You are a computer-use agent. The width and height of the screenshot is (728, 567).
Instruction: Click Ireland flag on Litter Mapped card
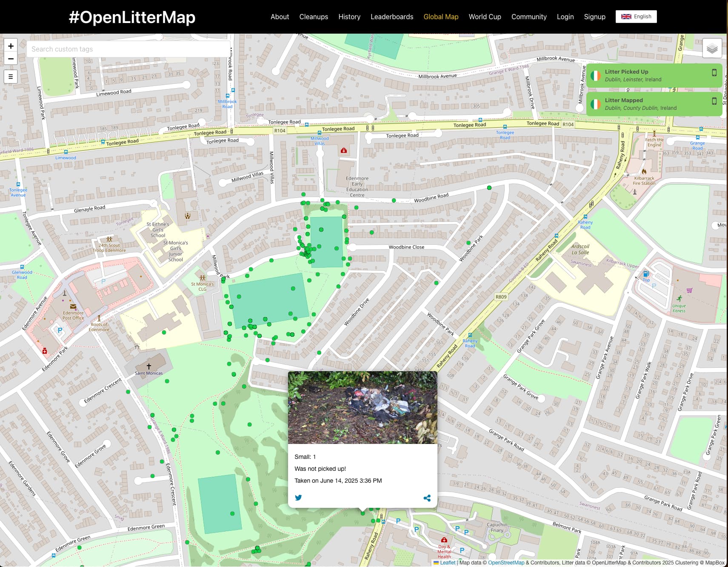coord(596,104)
